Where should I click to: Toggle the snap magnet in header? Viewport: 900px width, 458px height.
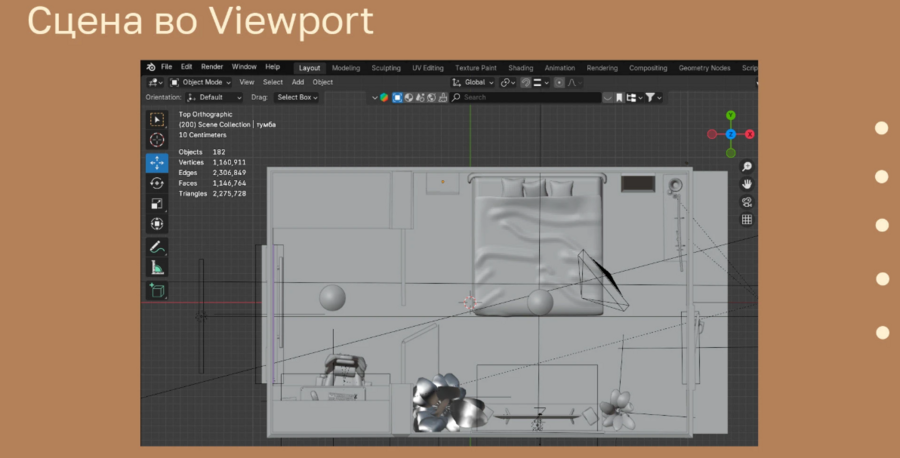coord(526,82)
